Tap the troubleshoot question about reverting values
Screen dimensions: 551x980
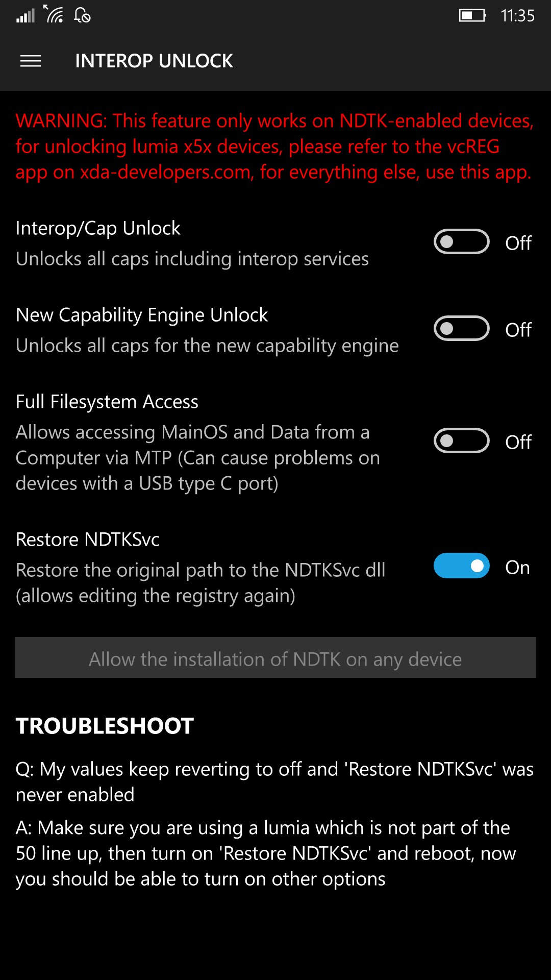274,782
